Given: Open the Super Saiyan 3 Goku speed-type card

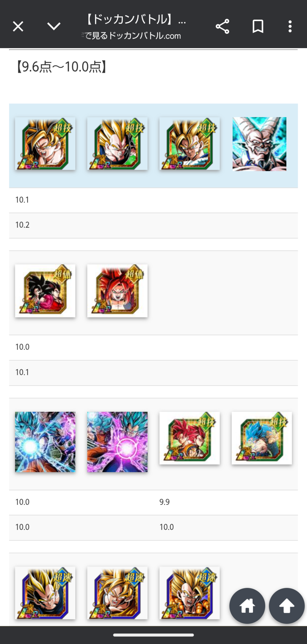Looking at the screenshot, I should click(117, 593).
